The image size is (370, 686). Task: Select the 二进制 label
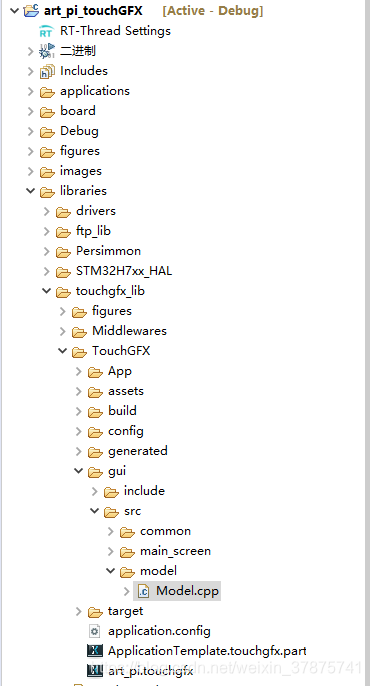78,51
